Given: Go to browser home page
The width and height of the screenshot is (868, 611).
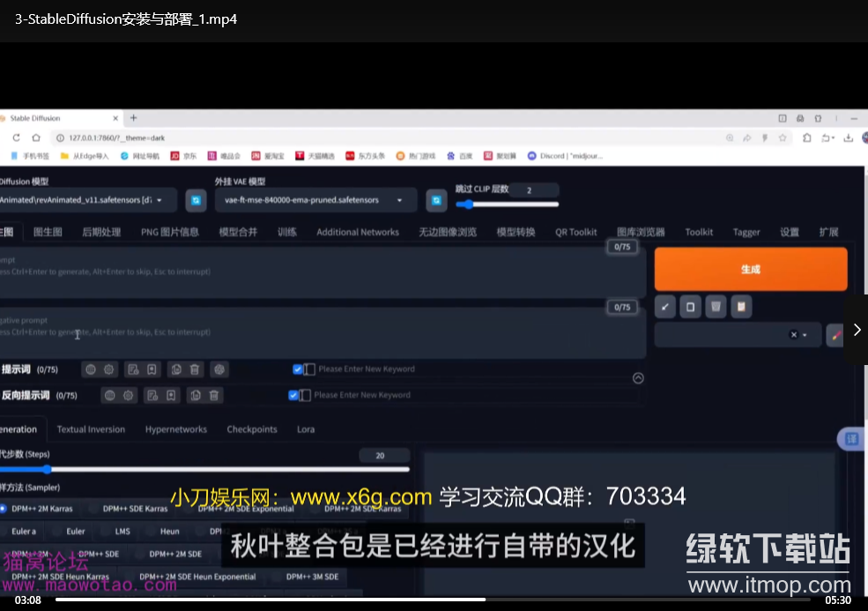Looking at the screenshot, I should pyautogui.click(x=36, y=138).
